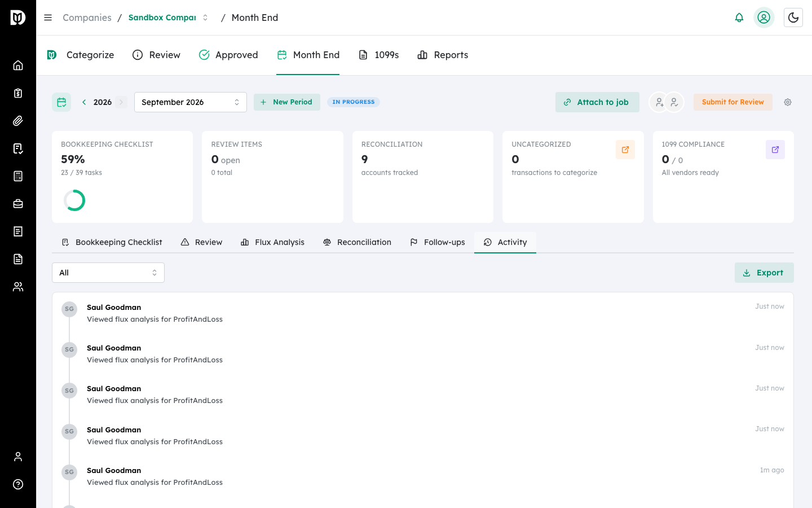Open Uncategorized external link icon
This screenshot has width=812, height=508.
pyautogui.click(x=625, y=150)
